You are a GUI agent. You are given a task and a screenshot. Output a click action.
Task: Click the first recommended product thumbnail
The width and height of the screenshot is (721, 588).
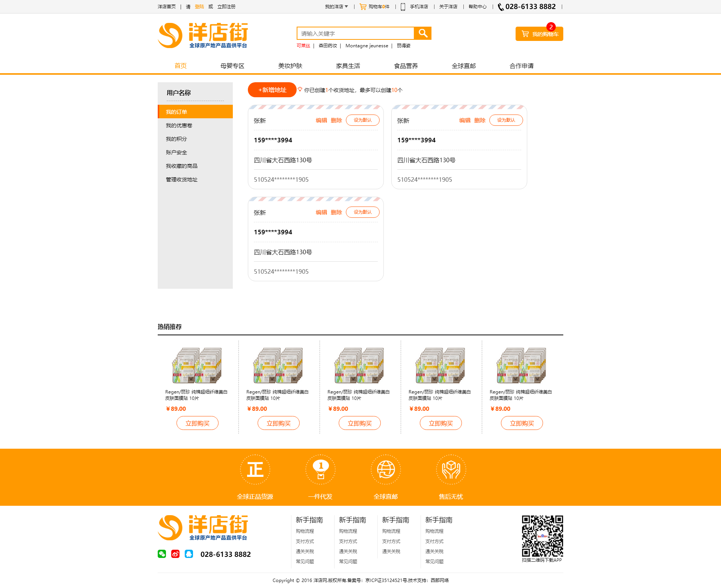(x=197, y=365)
